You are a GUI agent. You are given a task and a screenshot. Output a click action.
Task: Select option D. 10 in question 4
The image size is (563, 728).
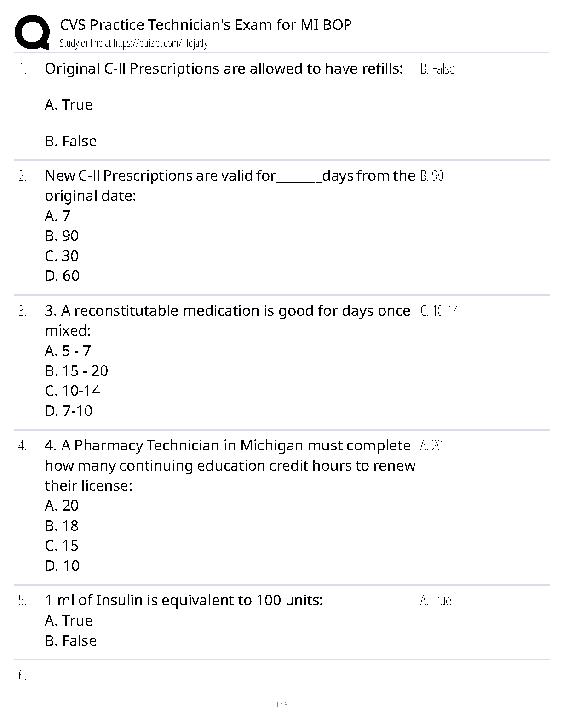coord(62,566)
